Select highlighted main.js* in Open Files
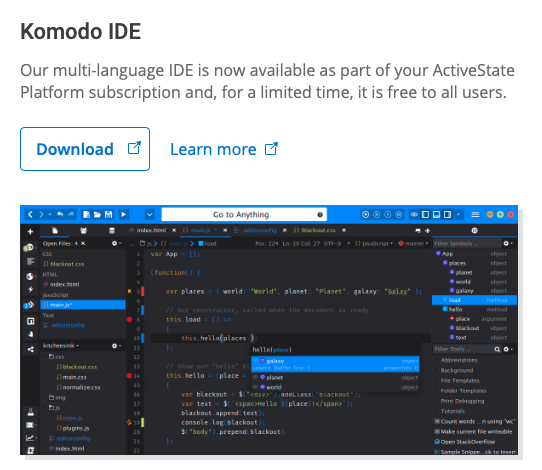Image resolution: width=542 pixels, height=470 pixels. [x=83, y=305]
